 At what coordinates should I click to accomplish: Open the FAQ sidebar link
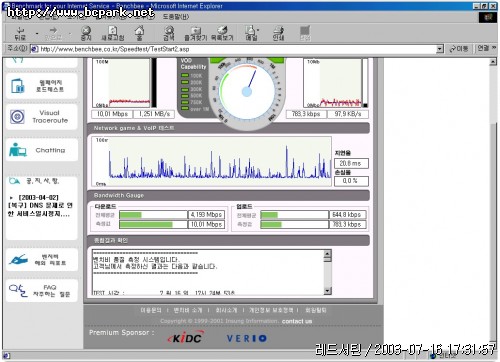click(42, 291)
